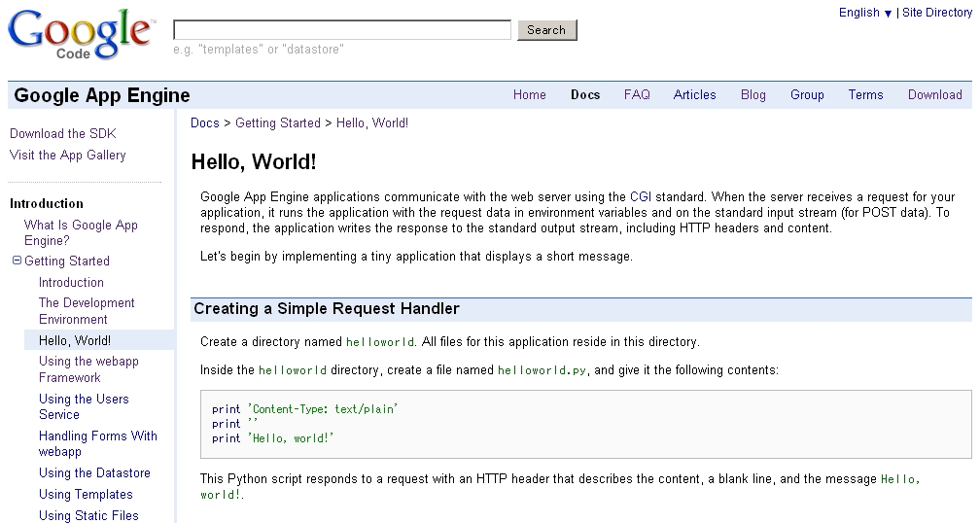View the Terms tab

(865, 95)
